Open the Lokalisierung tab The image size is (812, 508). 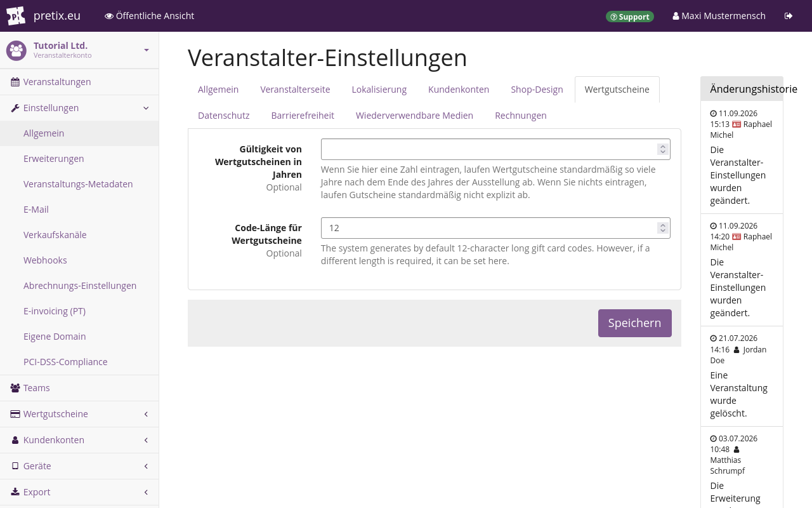pos(379,90)
